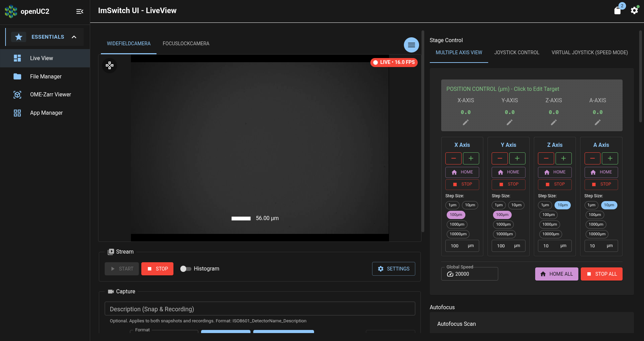
Task: Open the settings gear in the top bar
Action: 634,10
